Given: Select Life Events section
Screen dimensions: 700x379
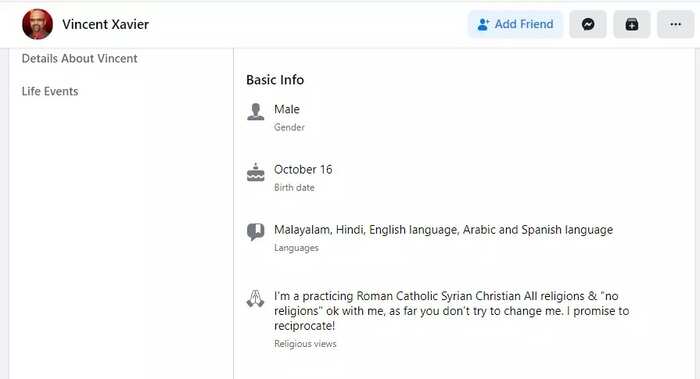Looking at the screenshot, I should (50, 91).
